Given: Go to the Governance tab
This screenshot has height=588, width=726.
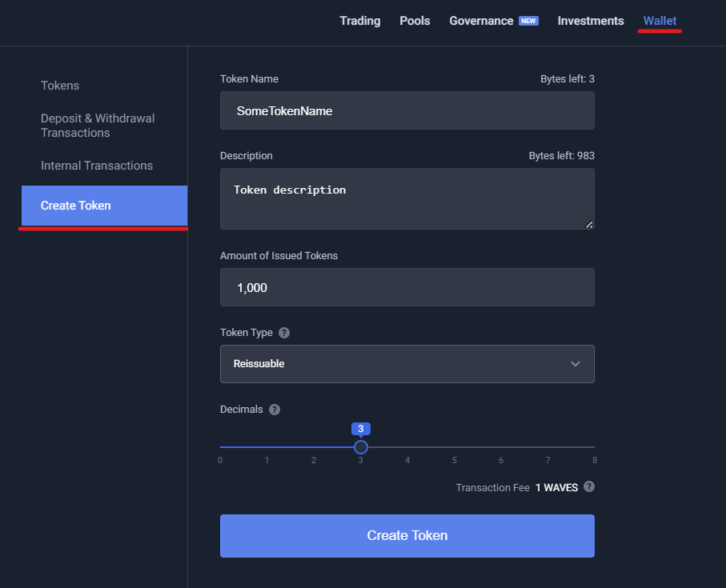Looking at the screenshot, I should click(481, 21).
